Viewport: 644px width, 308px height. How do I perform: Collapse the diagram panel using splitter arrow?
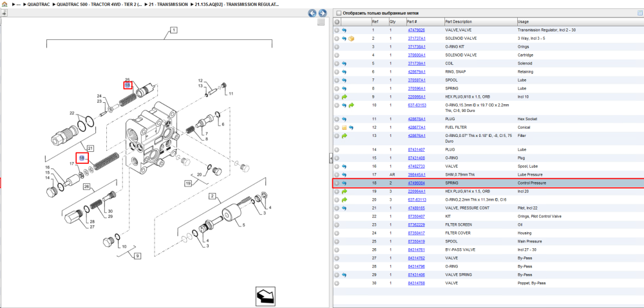(330, 159)
